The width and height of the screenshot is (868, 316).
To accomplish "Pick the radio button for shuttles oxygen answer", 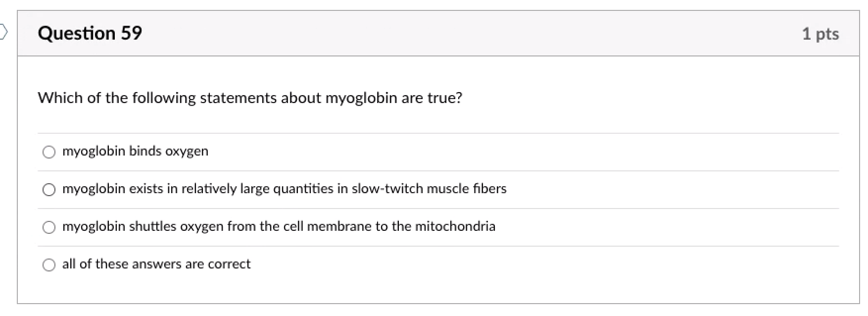I will tap(49, 227).
